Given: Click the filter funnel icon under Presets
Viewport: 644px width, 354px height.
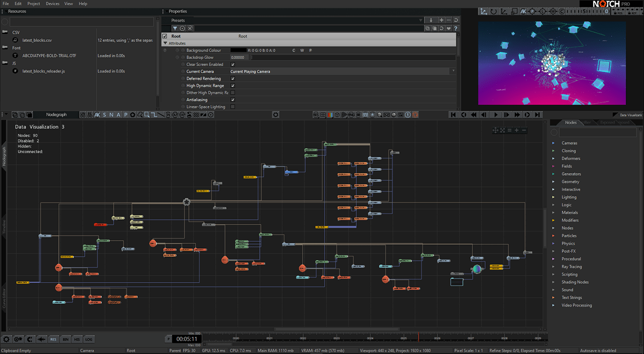Looking at the screenshot, I should tap(175, 28).
